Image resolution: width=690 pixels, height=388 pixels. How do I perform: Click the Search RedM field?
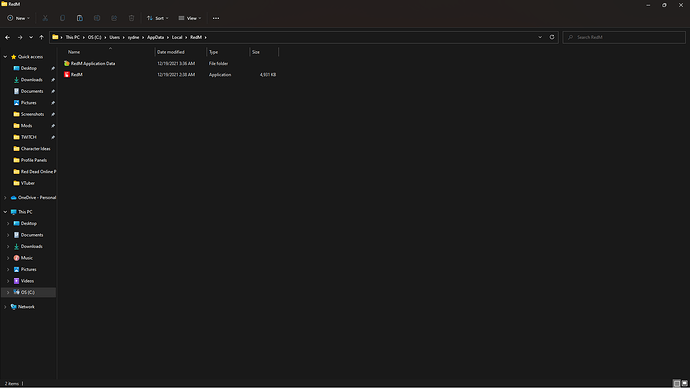[624, 37]
